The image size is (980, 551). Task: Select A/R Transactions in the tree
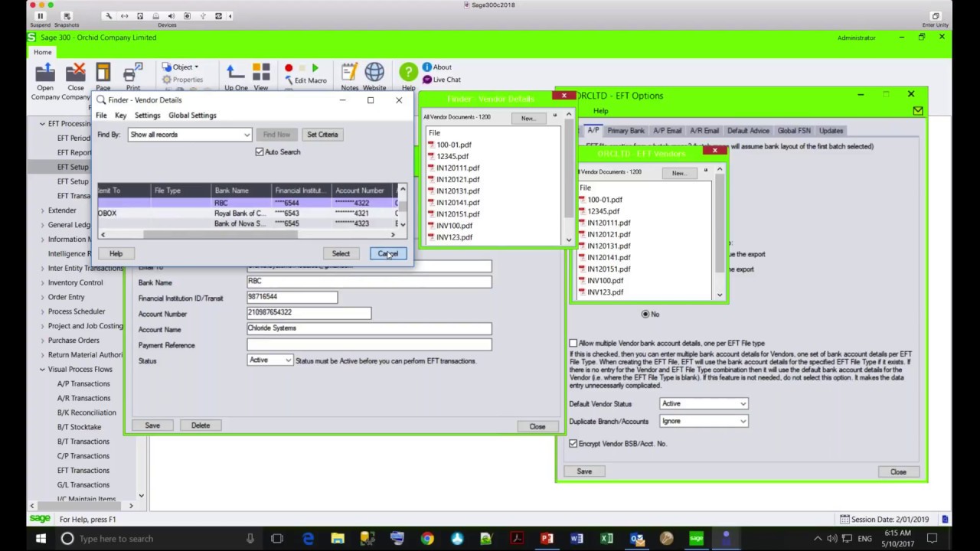pos(83,398)
